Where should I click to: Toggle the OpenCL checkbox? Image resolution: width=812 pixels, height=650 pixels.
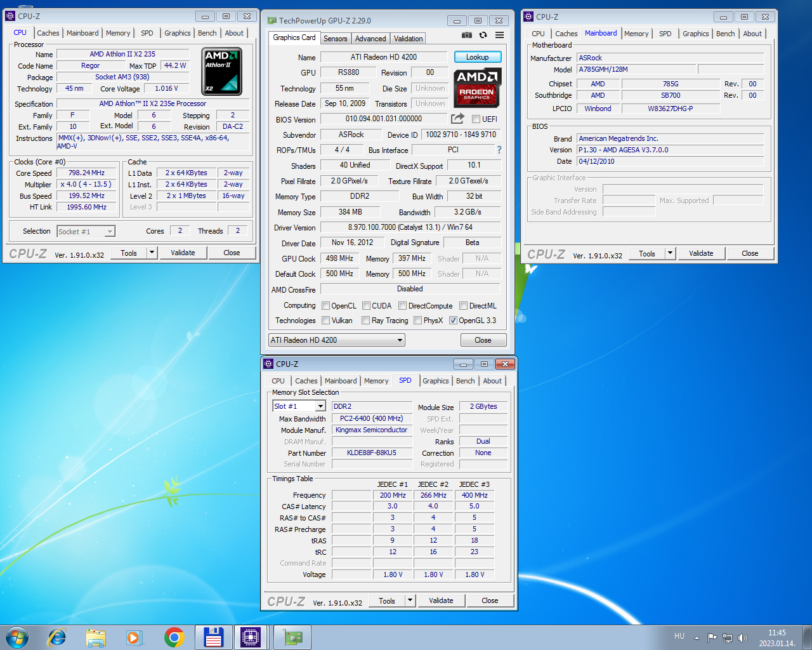pyautogui.click(x=325, y=305)
